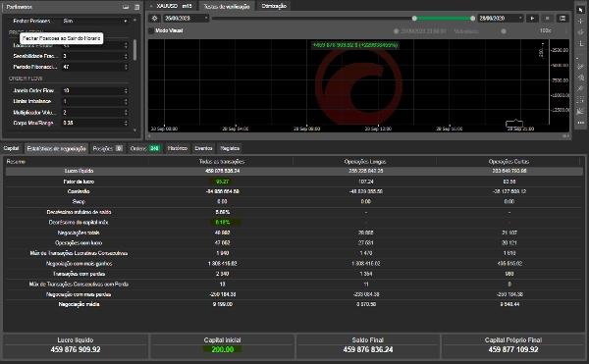Viewport: 589px width, 364px height.
Task: Click the Saldo Final 459 876 836.24 value
Action: (368, 349)
